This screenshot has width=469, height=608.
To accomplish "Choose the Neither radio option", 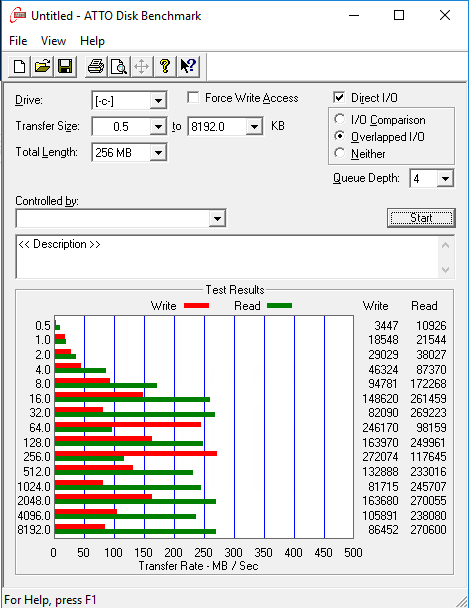I will 340,153.
